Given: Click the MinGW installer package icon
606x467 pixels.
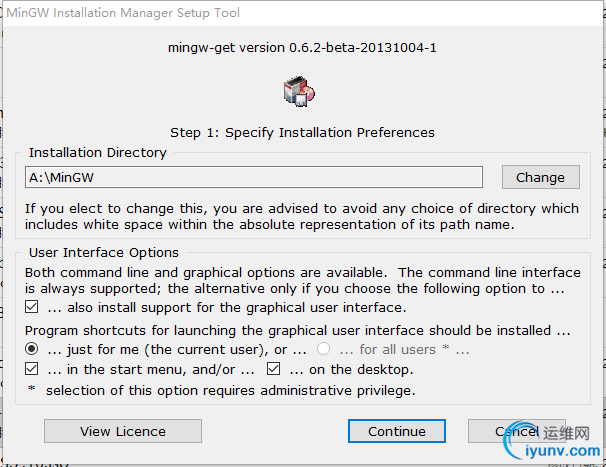Looking at the screenshot, I should [x=299, y=92].
